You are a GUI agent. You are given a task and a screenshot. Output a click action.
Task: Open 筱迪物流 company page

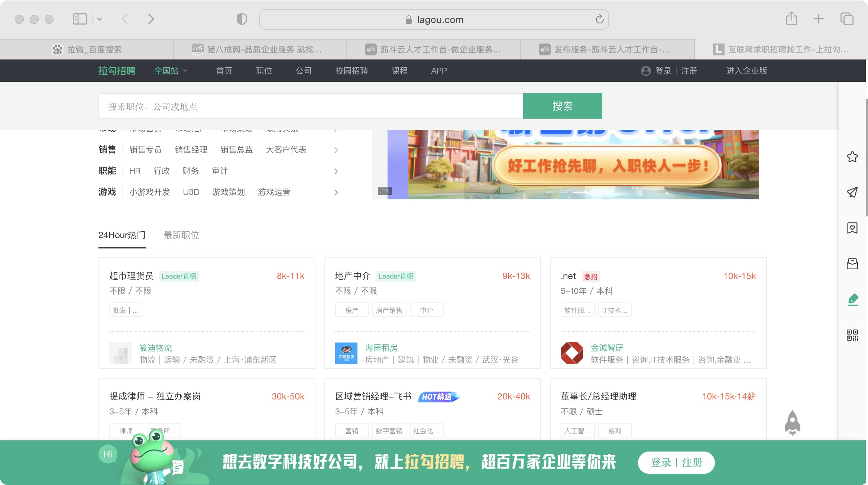[x=156, y=348]
